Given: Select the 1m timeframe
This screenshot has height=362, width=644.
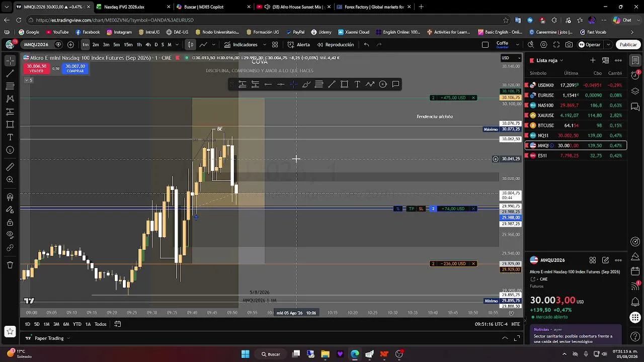Looking at the screenshot, I should click(x=86, y=44).
